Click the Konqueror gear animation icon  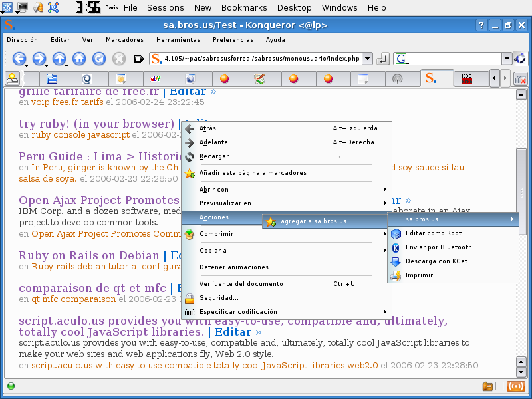pyautogui.click(x=520, y=59)
